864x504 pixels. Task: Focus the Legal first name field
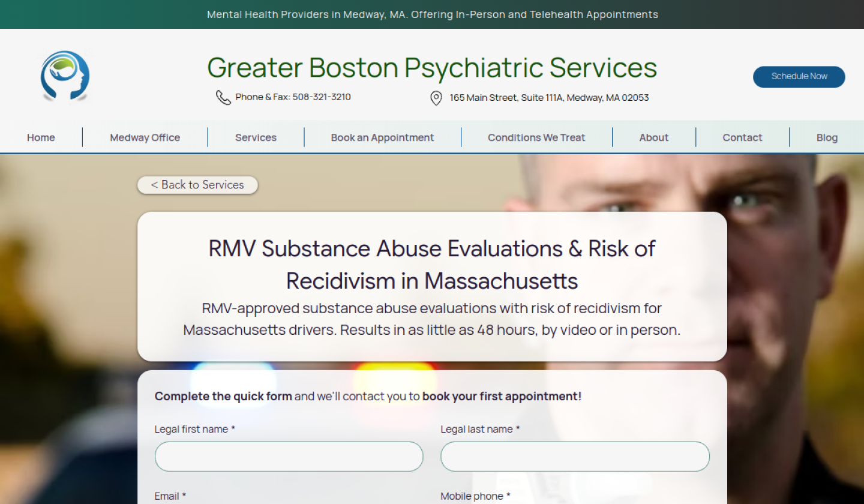[289, 457]
